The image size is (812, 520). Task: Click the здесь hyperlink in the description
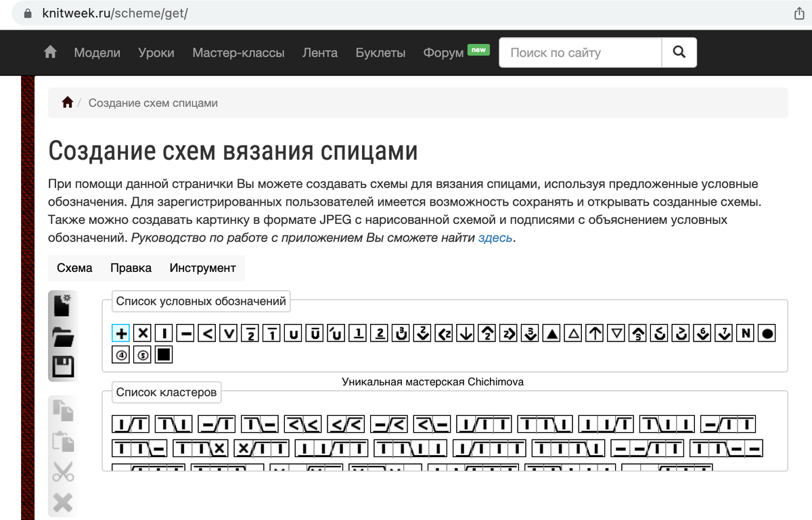point(495,237)
